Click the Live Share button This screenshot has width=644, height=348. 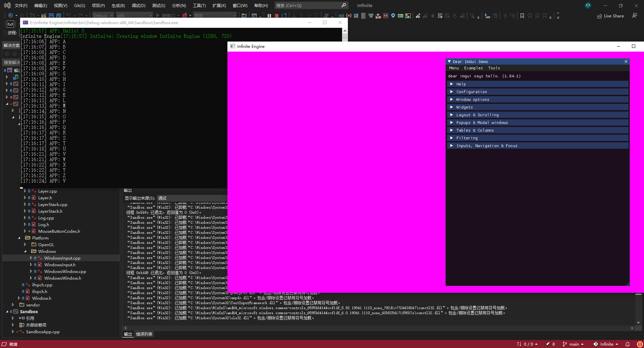(610, 16)
